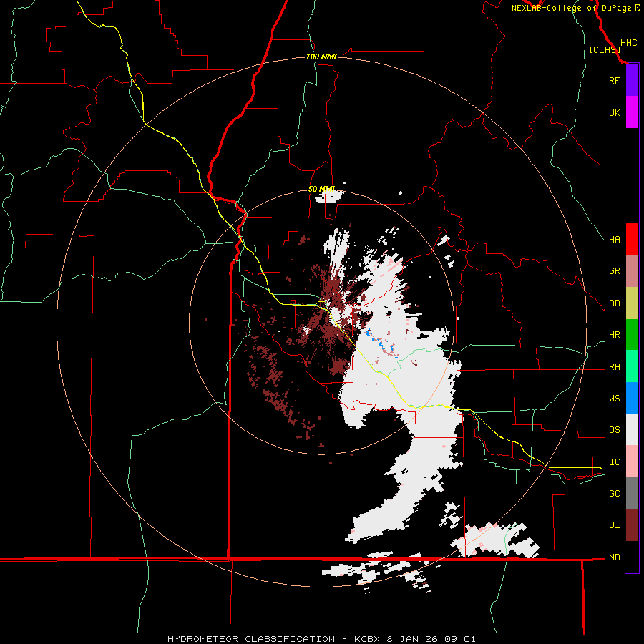Click the [CLAS] label
This screenshot has height=644, width=644.
(605, 49)
